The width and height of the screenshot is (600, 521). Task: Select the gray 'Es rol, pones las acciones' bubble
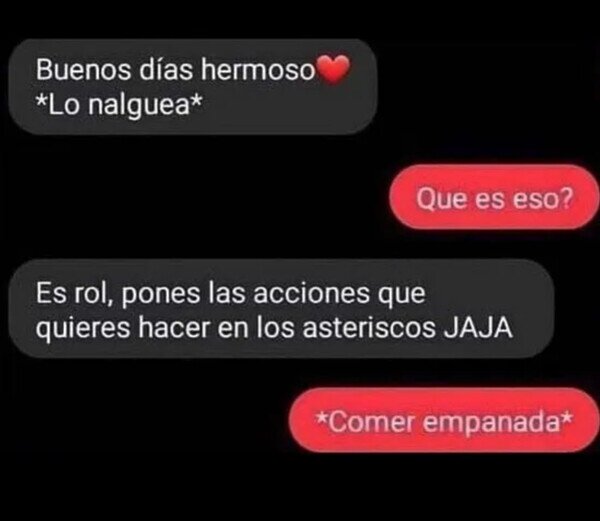tap(282, 309)
